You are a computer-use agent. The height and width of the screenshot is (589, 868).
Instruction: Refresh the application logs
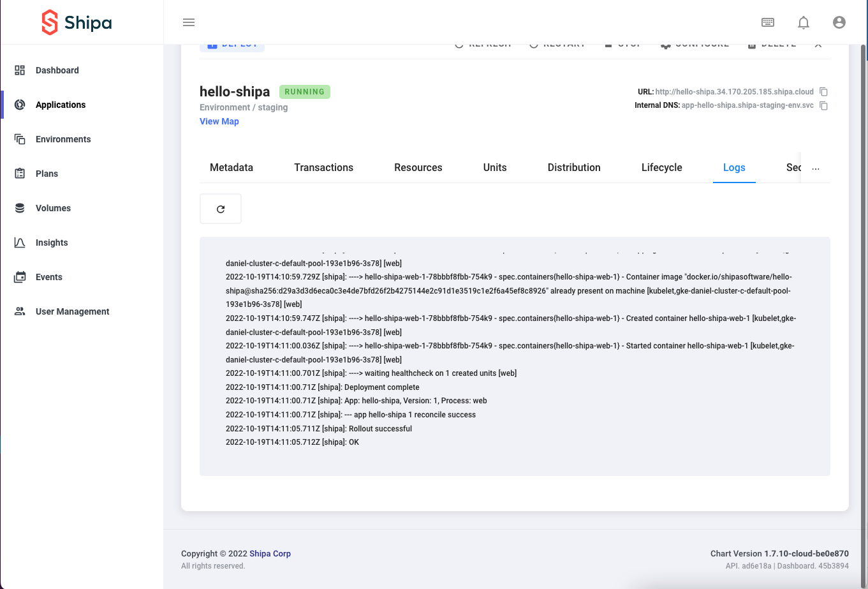tap(221, 209)
